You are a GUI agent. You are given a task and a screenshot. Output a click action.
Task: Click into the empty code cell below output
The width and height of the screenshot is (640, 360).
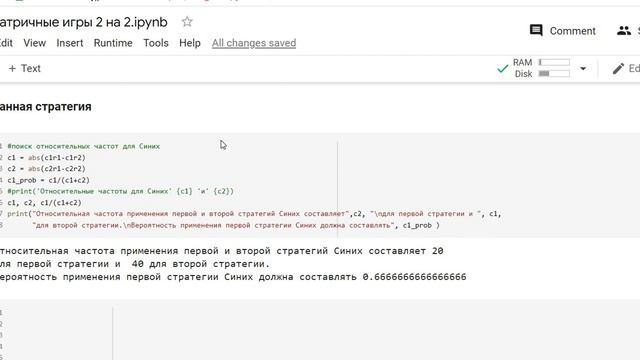(320, 330)
